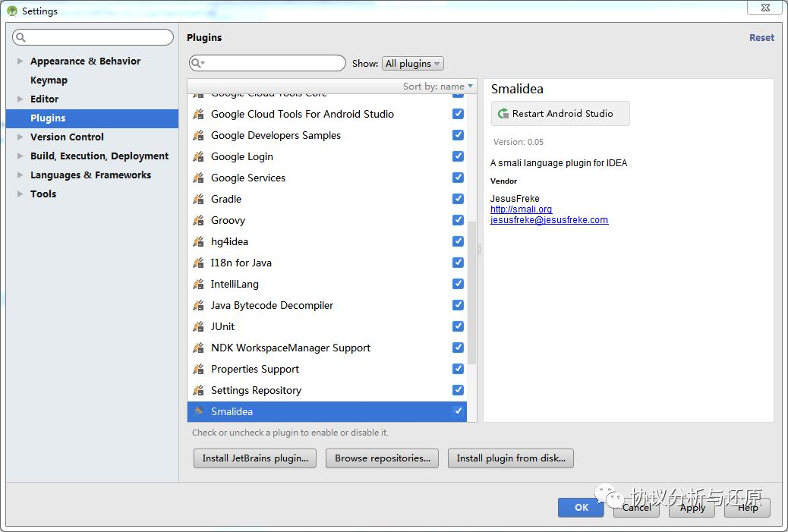The height and width of the screenshot is (532, 788).
Task: Click the JUnit plugin icon
Action: click(x=198, y=326)
